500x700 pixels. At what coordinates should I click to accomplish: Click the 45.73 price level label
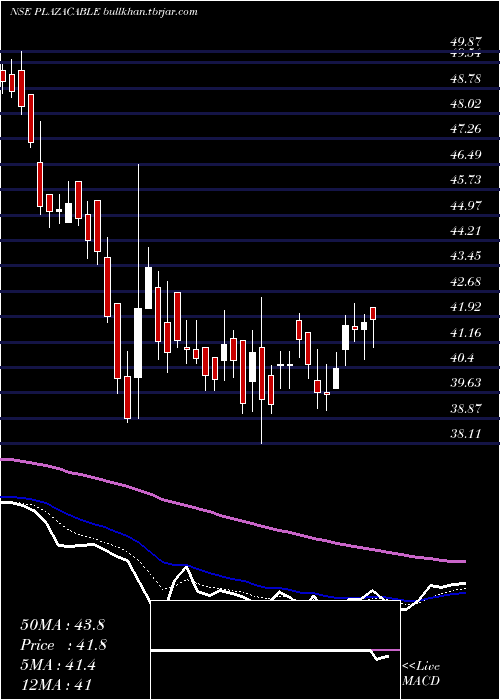(466, 180)
